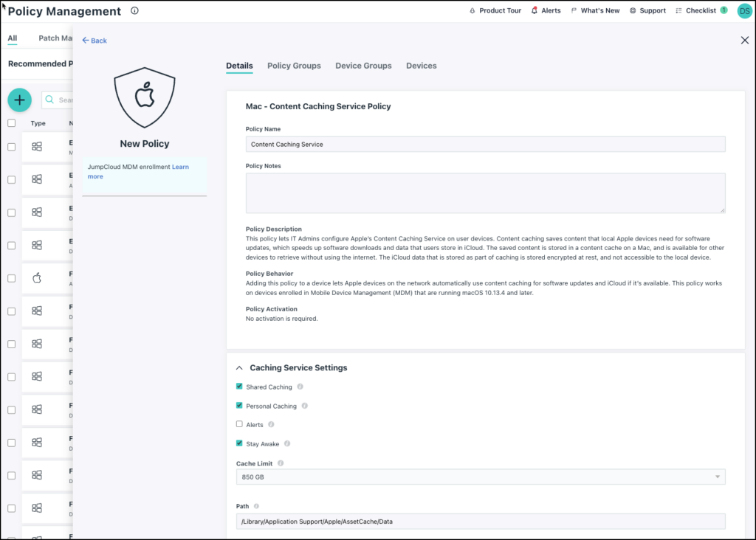
Task: Click the green plus add policy button
Action: click(x=20, y=100)
